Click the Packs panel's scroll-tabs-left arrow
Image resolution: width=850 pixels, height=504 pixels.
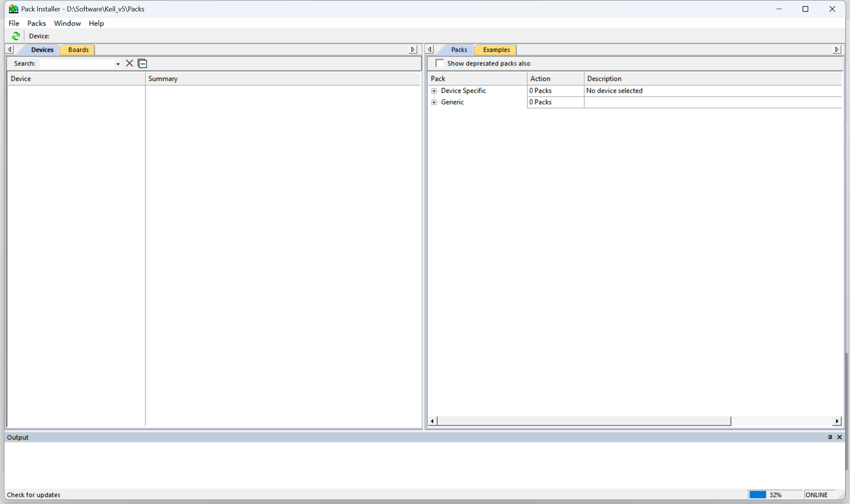430,50
